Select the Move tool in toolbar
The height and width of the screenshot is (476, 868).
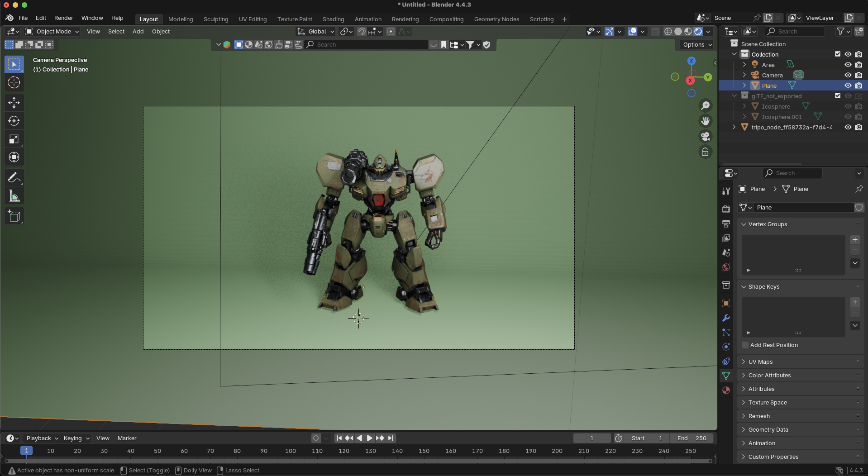(14, 103)
